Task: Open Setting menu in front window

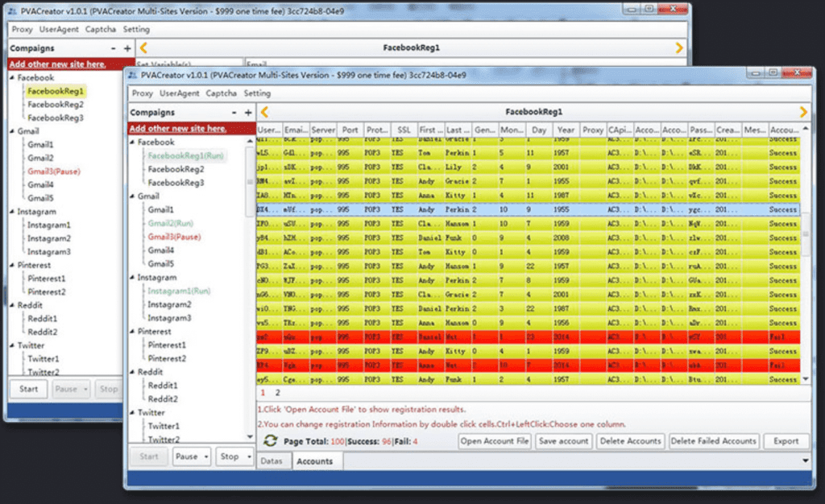Action: [257, 93]
